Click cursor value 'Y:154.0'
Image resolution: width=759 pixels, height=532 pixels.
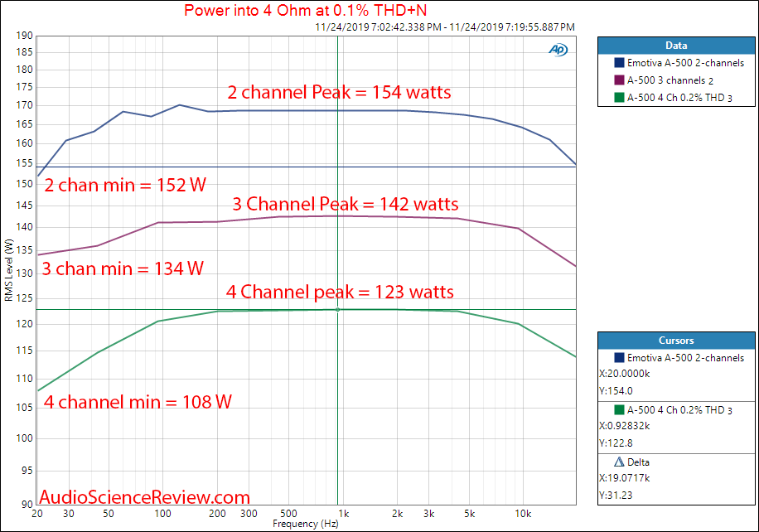click(616, 391)
